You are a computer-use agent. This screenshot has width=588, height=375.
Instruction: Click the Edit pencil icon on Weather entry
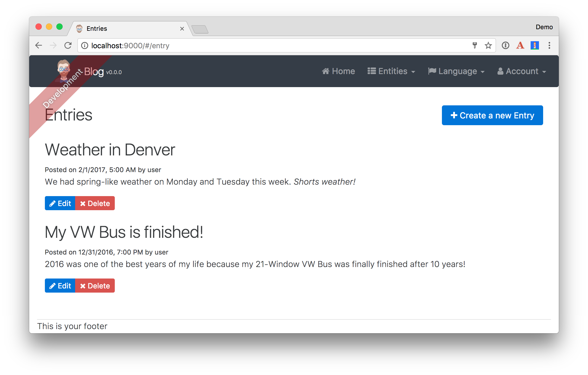point(52,203)
